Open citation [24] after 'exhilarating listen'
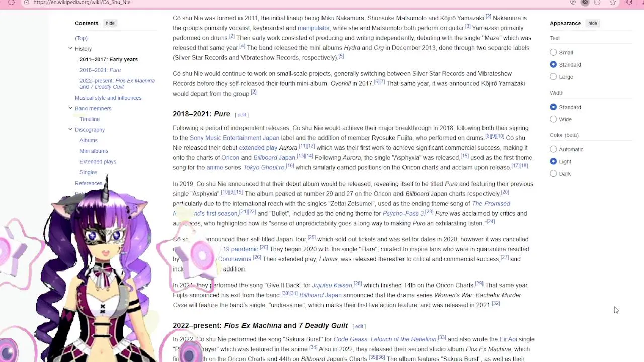This screenshot has height=362, width=644. (490, 222)
